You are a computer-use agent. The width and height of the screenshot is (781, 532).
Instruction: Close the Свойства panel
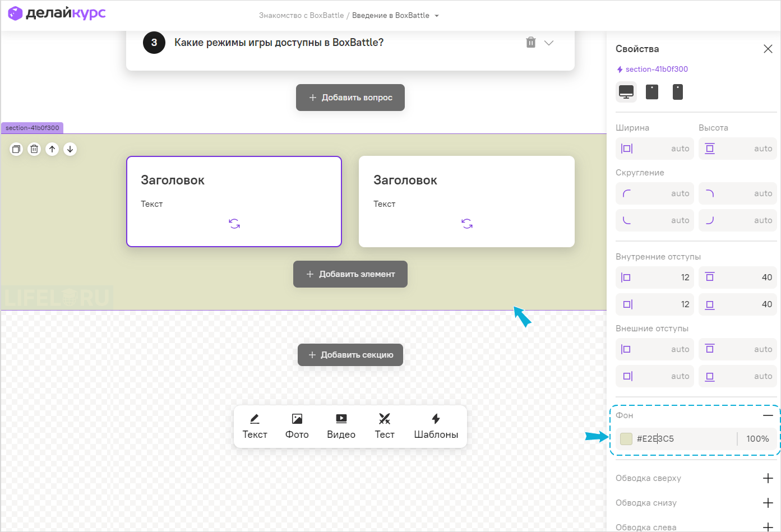[x=768, y=49]
